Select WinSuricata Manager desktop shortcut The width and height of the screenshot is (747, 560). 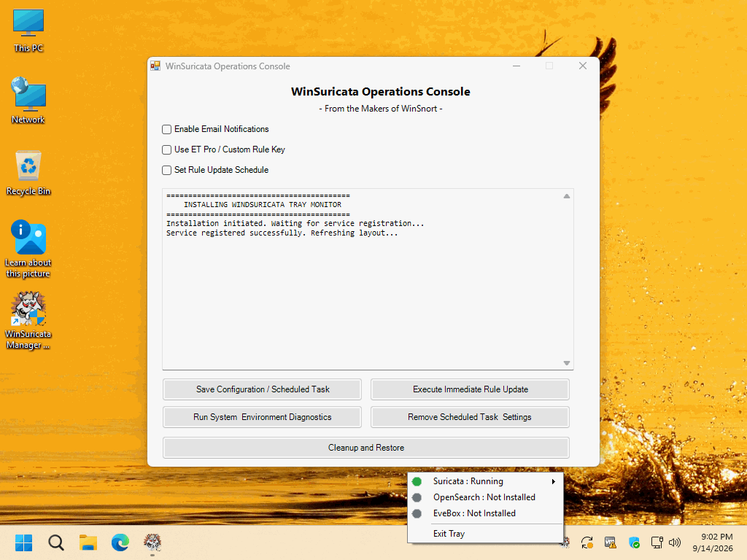point(28,321)
